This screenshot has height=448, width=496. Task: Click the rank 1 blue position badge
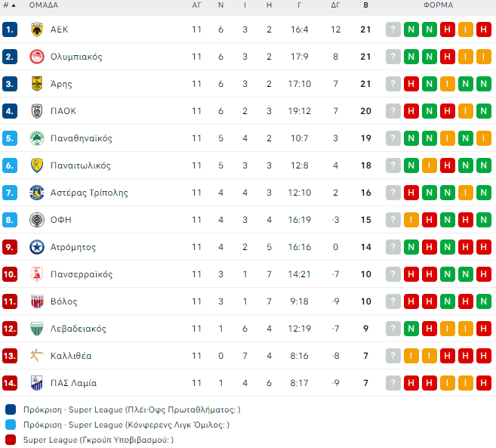[10, 29]
